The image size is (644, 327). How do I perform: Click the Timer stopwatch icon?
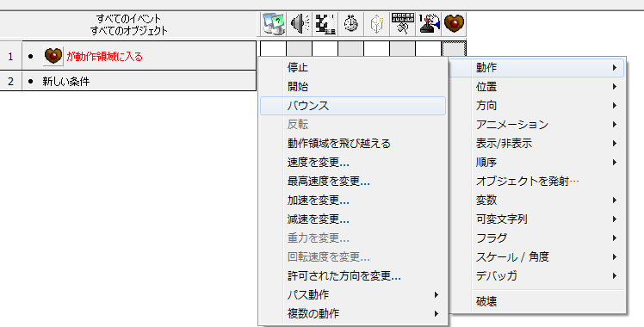pos(350,24)
